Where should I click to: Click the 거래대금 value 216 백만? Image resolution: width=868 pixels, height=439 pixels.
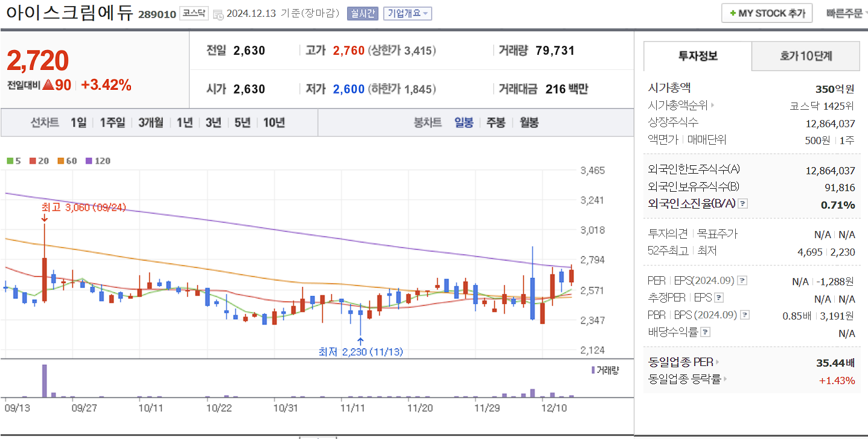566,89
